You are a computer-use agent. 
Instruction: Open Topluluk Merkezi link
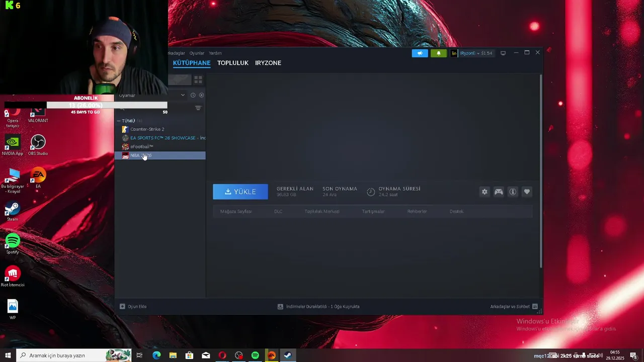click(x=322, y=211)
